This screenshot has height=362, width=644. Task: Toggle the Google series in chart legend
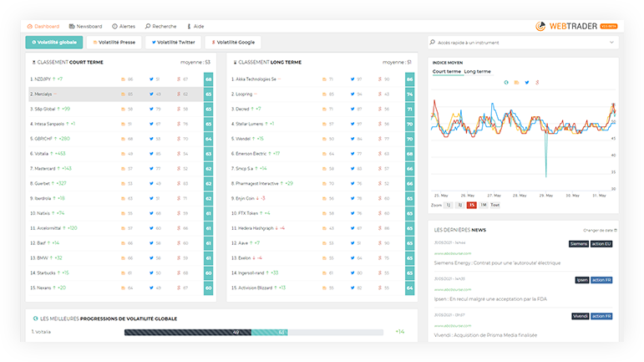point(537,83)
